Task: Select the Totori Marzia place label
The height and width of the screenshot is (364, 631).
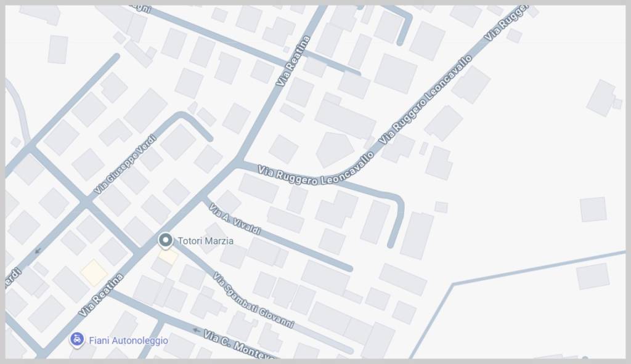Action: [x=205, y=241]
